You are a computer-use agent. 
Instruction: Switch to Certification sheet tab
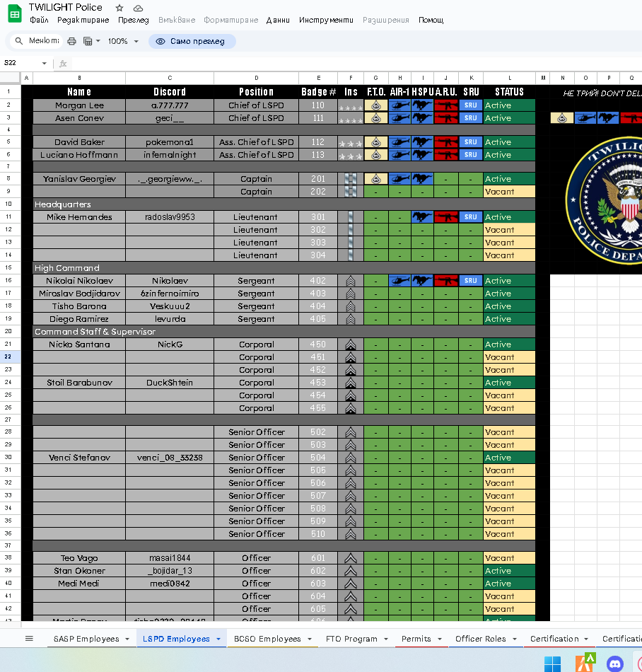(554, 639)
